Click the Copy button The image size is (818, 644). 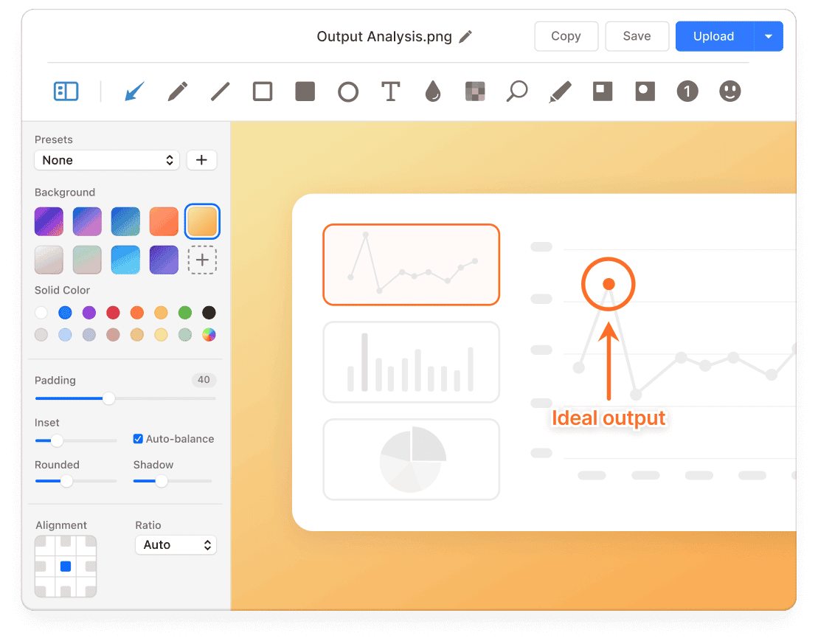566,36
